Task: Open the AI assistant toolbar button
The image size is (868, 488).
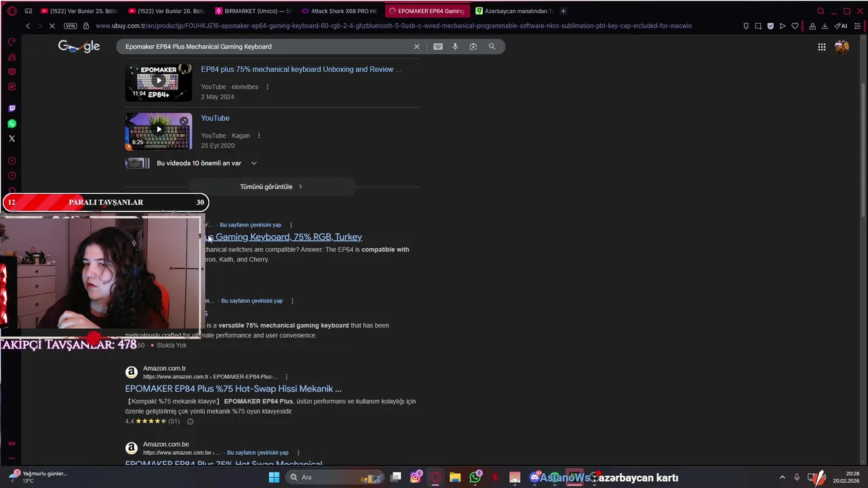Action: 841,26
